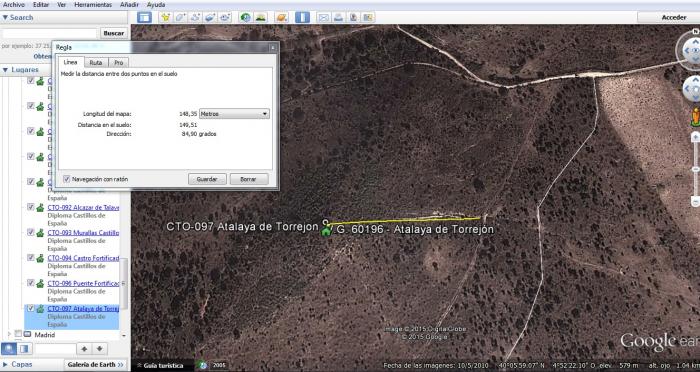Toggle the sidebar panel toolbar icon
The width and height of the screenshot is (700, 372).
pos(144,17)
